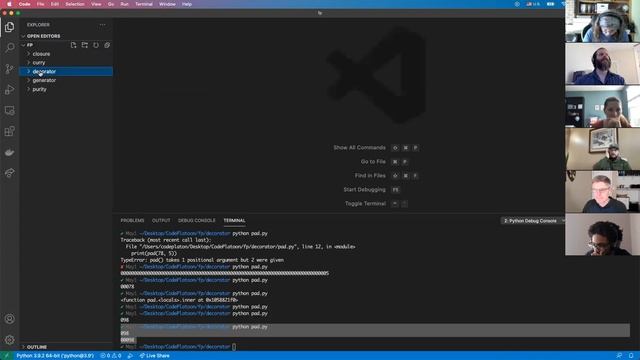Viewport: 640px width, 360px height.
Task: Open the Extensions view
Action: [x=9, y=131]
